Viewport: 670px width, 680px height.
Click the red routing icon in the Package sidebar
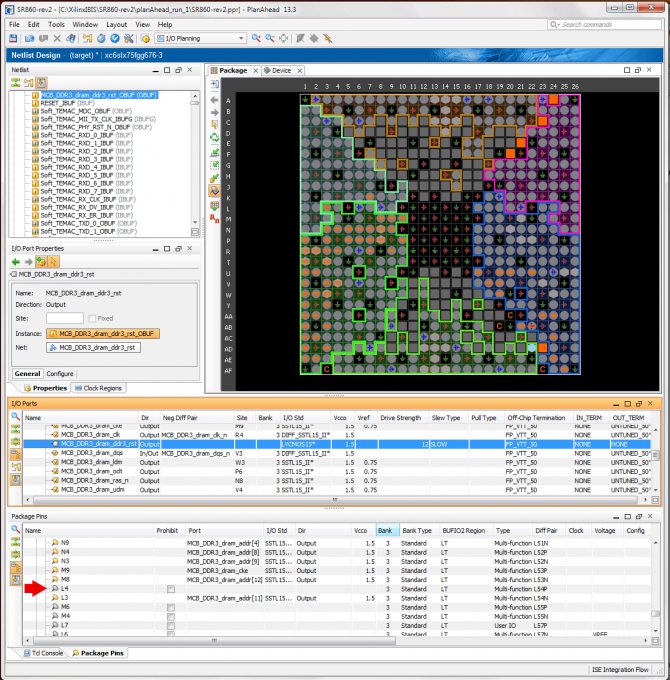214,219
